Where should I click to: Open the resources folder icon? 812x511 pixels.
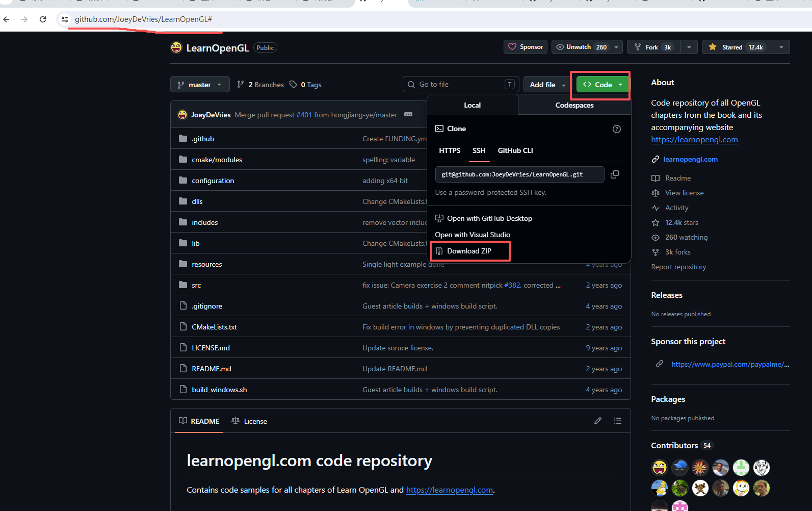[x=183, y=264]
